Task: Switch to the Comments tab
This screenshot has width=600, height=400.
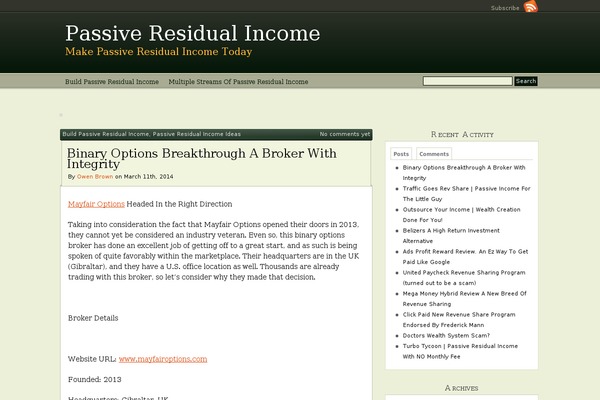Action: click(434, 154)
